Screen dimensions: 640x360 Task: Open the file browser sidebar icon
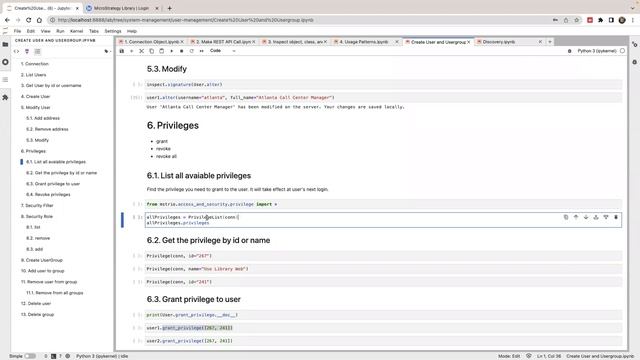(x=5, y=44)
